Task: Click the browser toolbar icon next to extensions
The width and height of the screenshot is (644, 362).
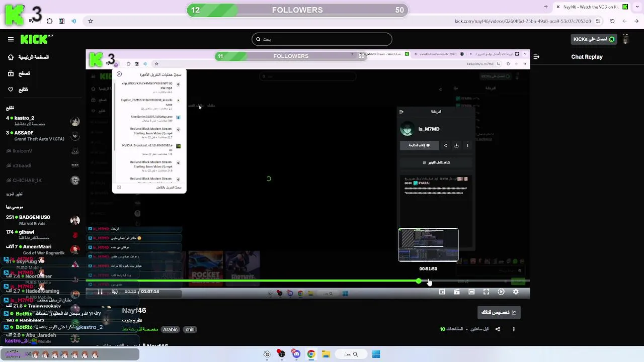Action: point(61,21)
